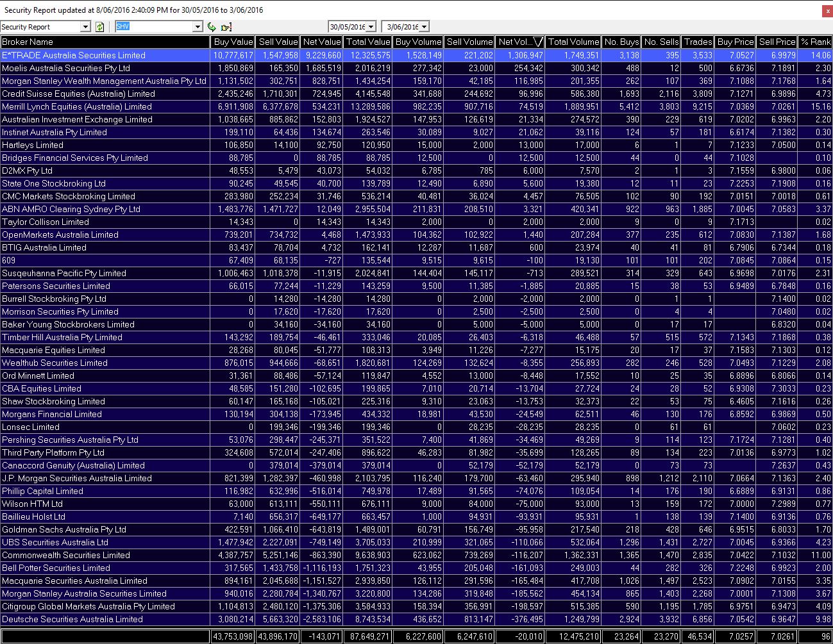Select Morgan Stanley Wealth Management Australia row
Screen dimensions: 833x644
[416, 81]
